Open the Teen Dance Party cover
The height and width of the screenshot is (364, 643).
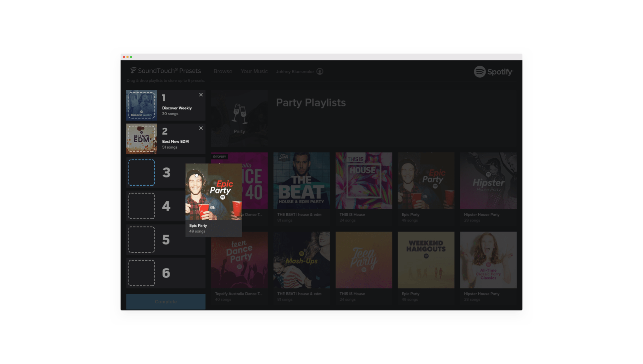click(x=239, y=260)
